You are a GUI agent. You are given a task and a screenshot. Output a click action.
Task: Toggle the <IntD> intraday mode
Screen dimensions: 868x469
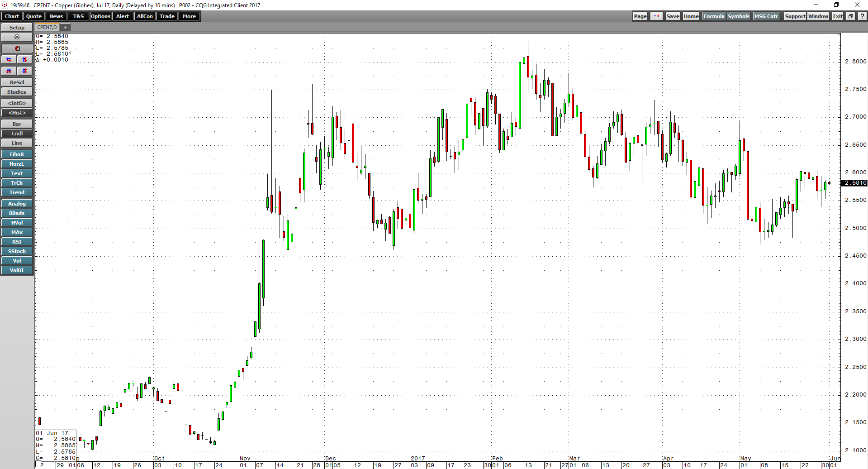tap(17, 103)
